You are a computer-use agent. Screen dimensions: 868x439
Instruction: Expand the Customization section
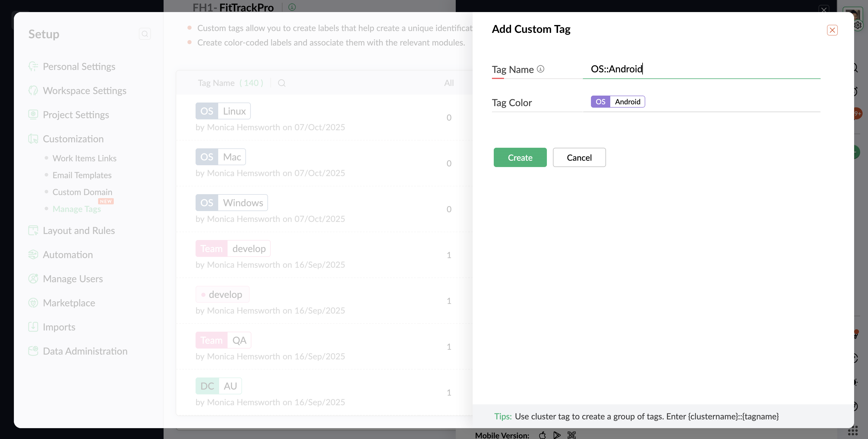(x=73, y=139)
